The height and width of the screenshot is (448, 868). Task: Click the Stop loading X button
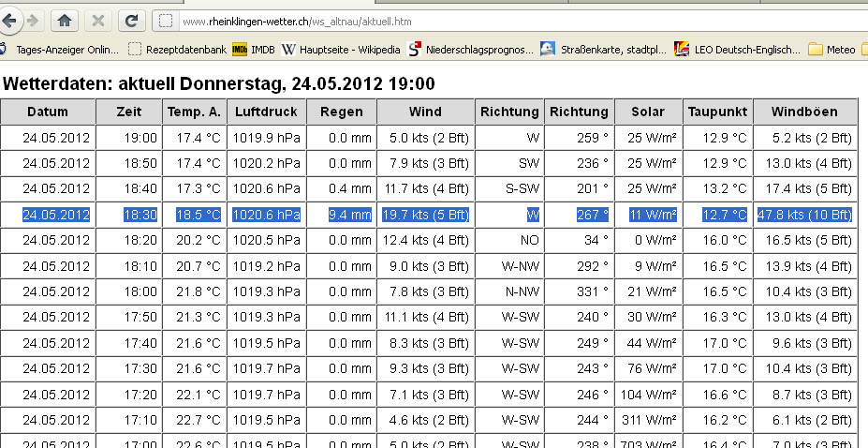tap(98, 21)
